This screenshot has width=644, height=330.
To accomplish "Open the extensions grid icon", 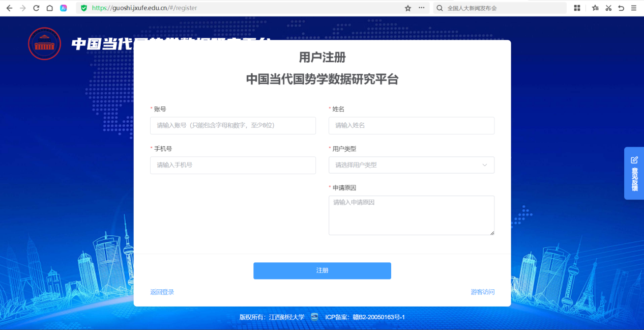I will pos(577,8).
